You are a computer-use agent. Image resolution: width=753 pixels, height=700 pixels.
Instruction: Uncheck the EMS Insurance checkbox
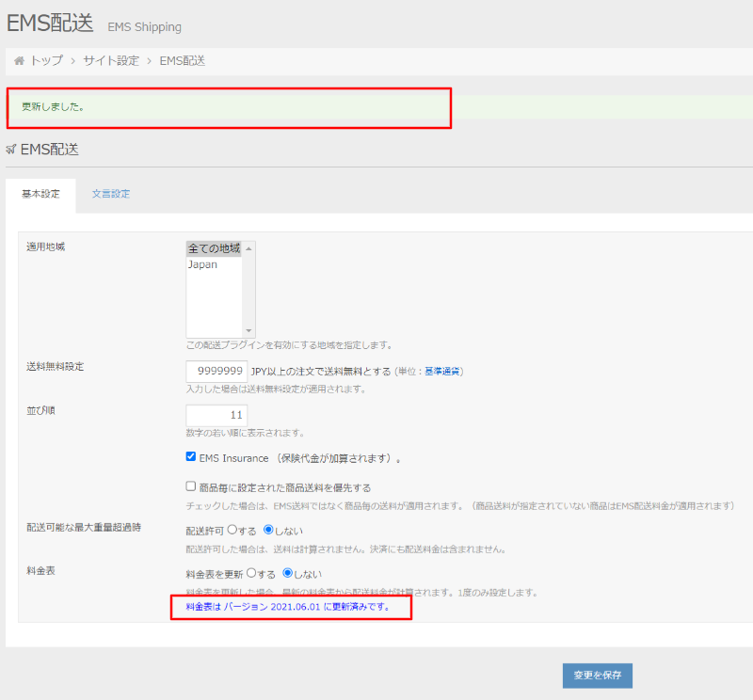[x=191, y=458]
